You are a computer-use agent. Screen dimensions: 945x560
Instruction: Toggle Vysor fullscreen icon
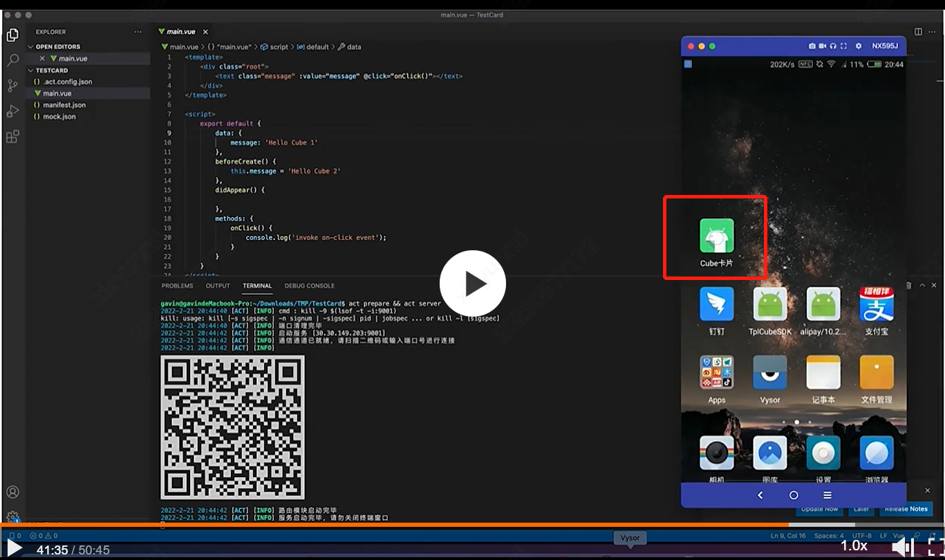[844, 46]
